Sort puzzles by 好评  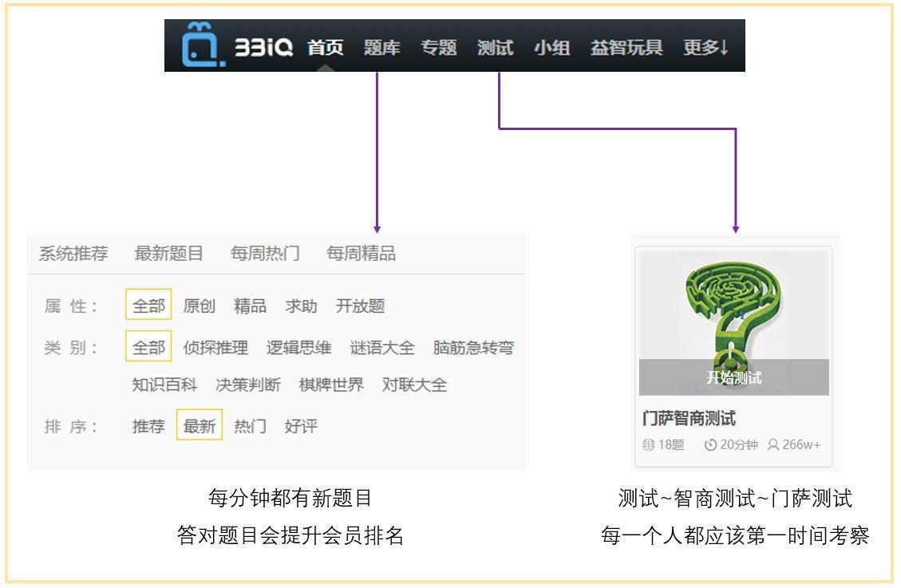pyautogui.click(x=301, y=428)
